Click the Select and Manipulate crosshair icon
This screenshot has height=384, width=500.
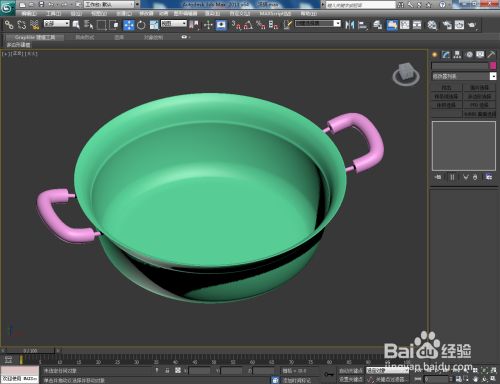coord(208,25)
